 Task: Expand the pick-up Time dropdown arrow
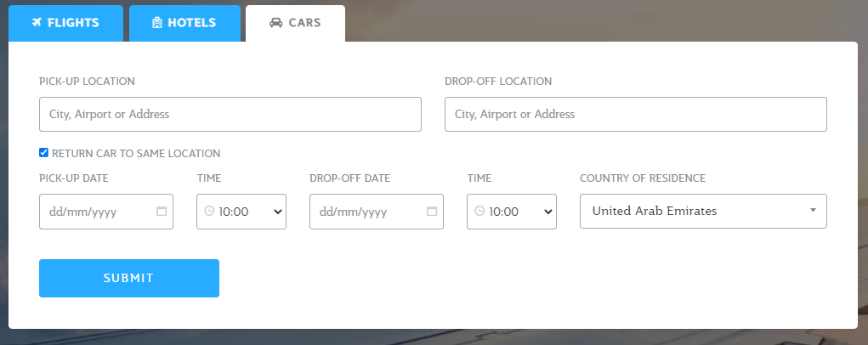278,212
